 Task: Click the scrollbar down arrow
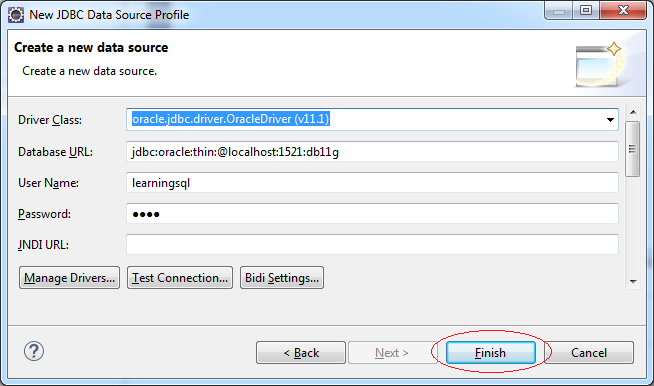point(633,282)
